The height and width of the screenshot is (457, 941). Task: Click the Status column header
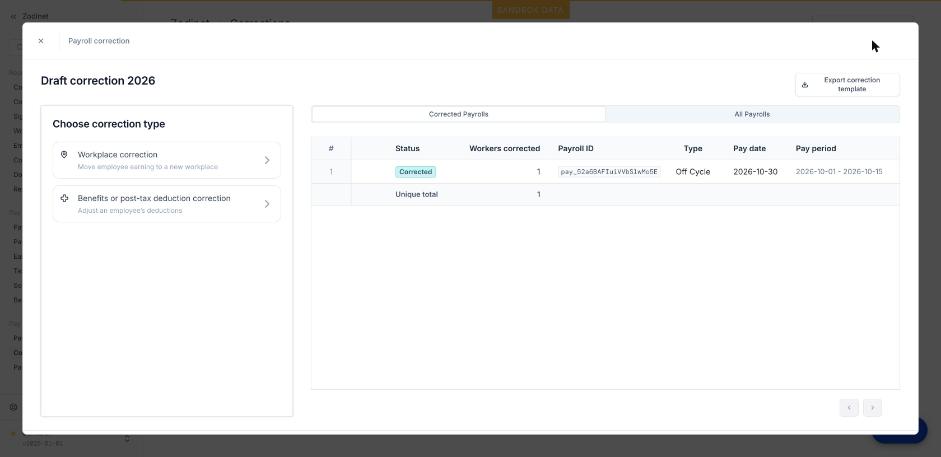tap(407, 148)
